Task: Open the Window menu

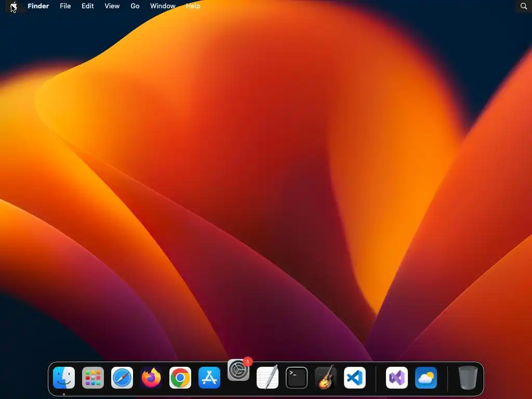Action: coord(163,6)
